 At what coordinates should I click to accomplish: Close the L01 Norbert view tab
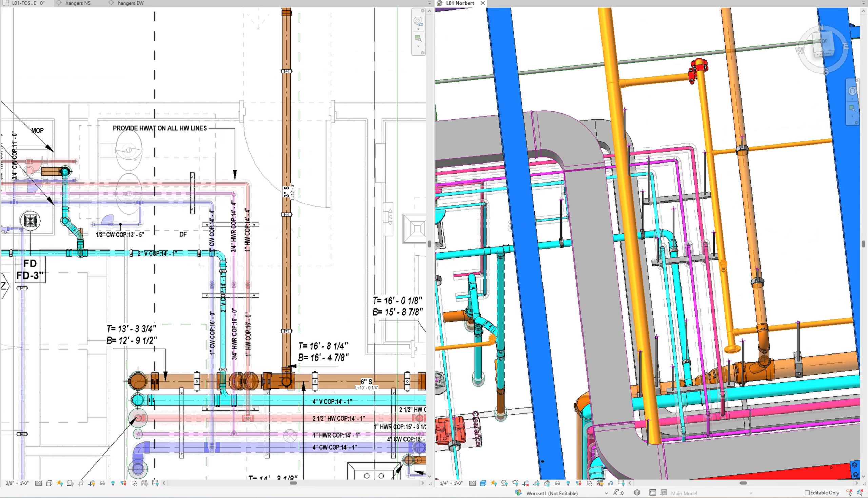pyautogui.click(x=482, y=3)
